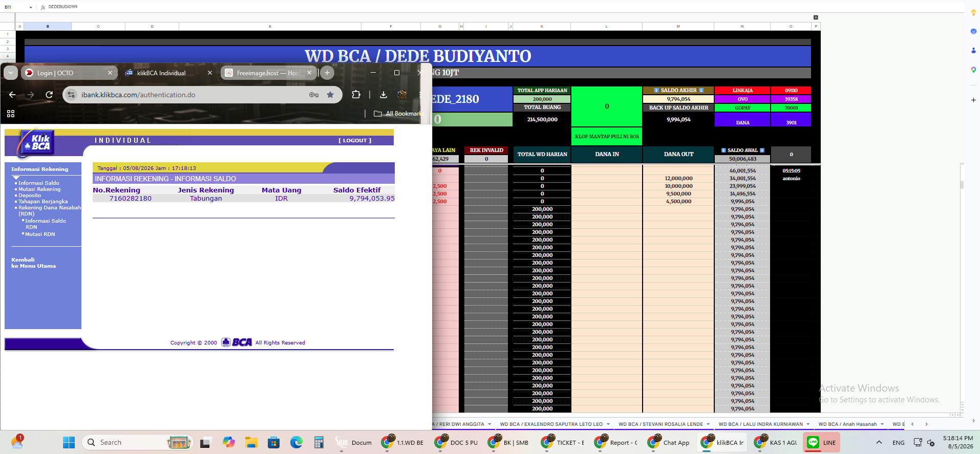
Task: Select the OVO purple cell
Action: tap(742, 99)
